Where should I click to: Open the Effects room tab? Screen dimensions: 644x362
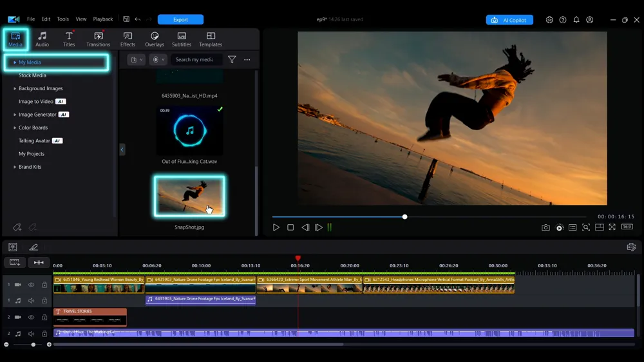click(128, 39)
